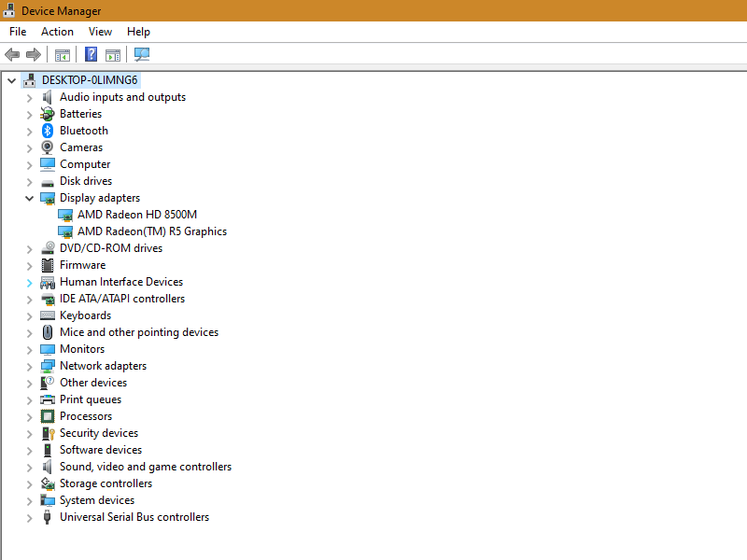This screenshot has height=560, width=747.
Task: Select the Cameras label
Action: [x=81, y=147]
